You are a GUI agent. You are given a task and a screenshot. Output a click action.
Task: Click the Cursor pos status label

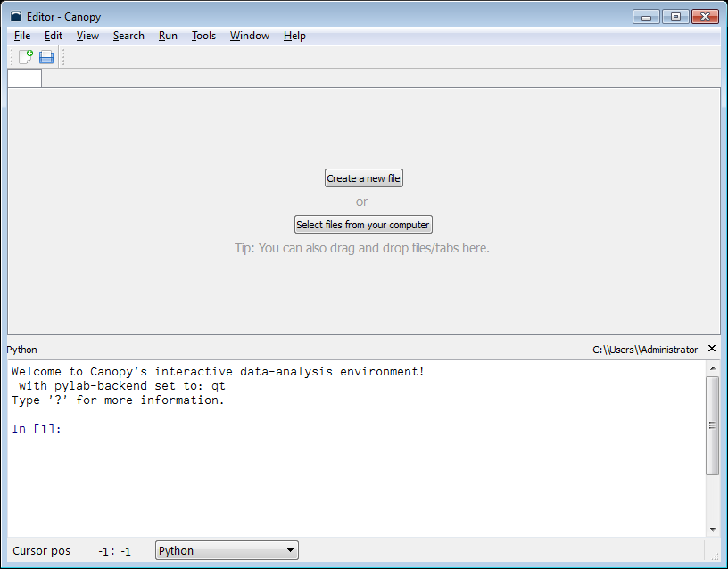point(41,551)
